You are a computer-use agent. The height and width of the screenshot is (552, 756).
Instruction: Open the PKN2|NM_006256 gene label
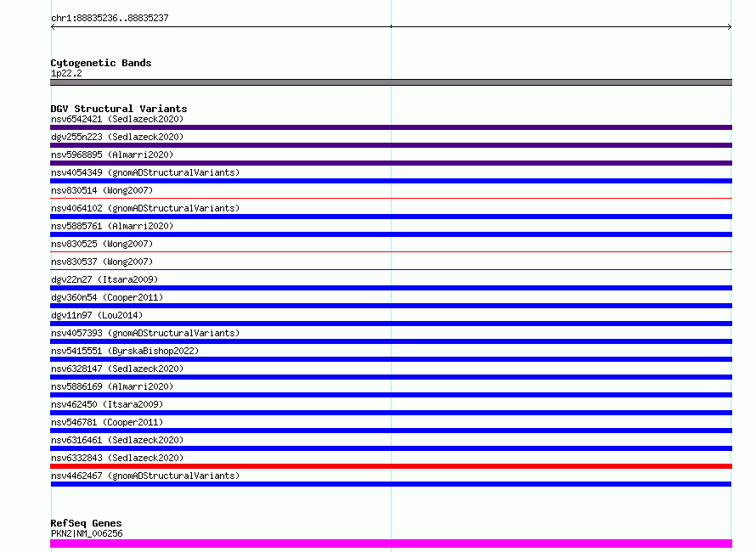coord(87,533)
